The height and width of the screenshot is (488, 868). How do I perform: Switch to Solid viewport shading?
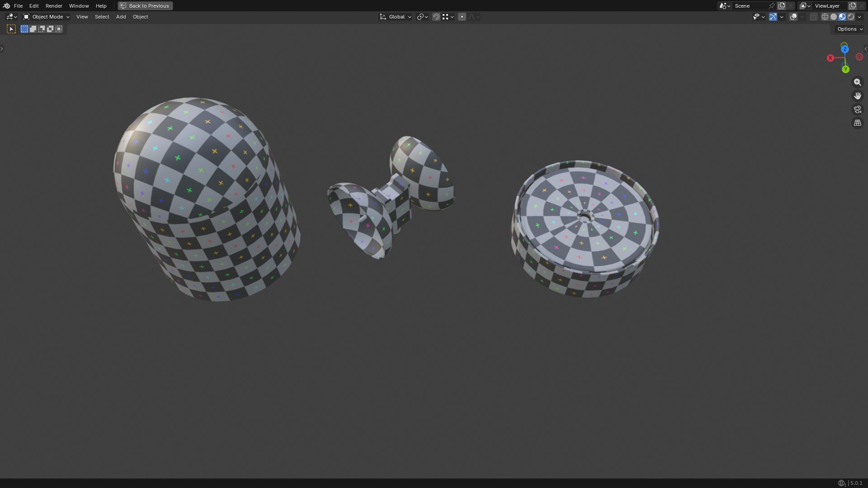[x=834, y=17]
